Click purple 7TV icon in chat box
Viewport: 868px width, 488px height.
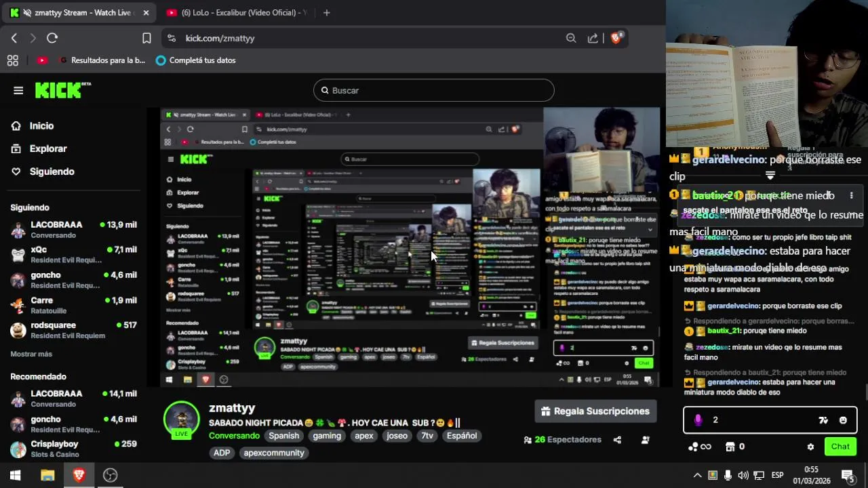[698, 420]
